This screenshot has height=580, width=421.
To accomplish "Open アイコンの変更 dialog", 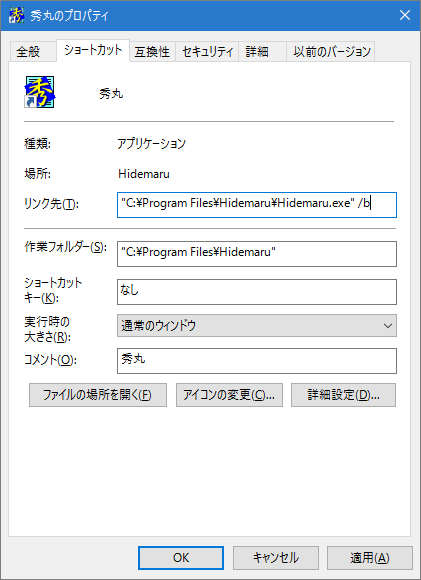I will pyautogui.click(x=229, y=395).
